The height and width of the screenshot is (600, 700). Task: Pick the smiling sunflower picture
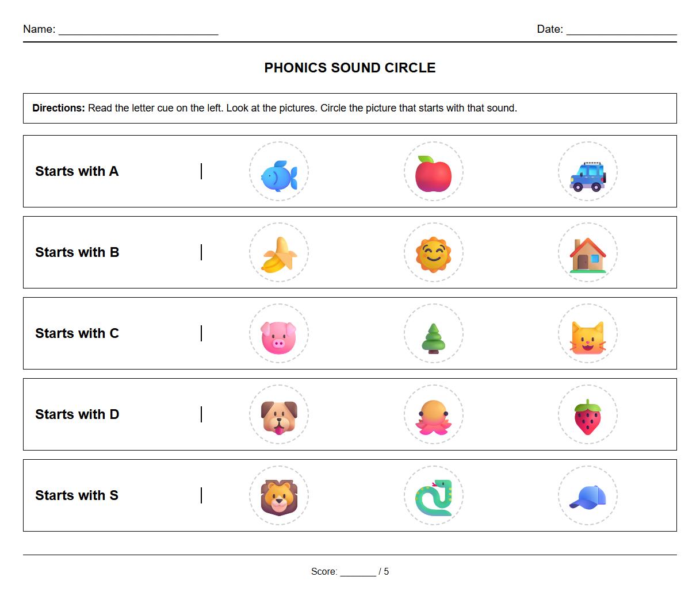tap(433, 253)
